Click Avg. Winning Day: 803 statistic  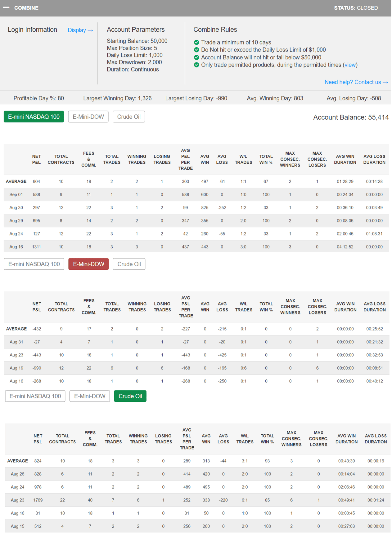(275, 98)
